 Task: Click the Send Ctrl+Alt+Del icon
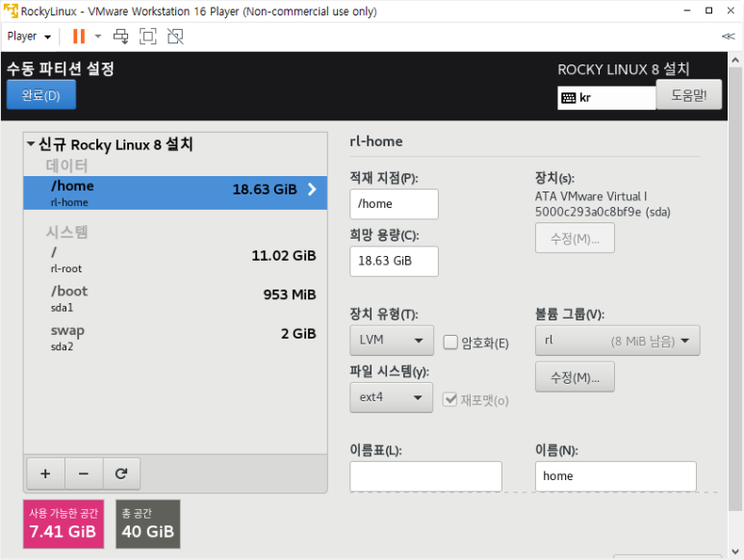(120, 36)
